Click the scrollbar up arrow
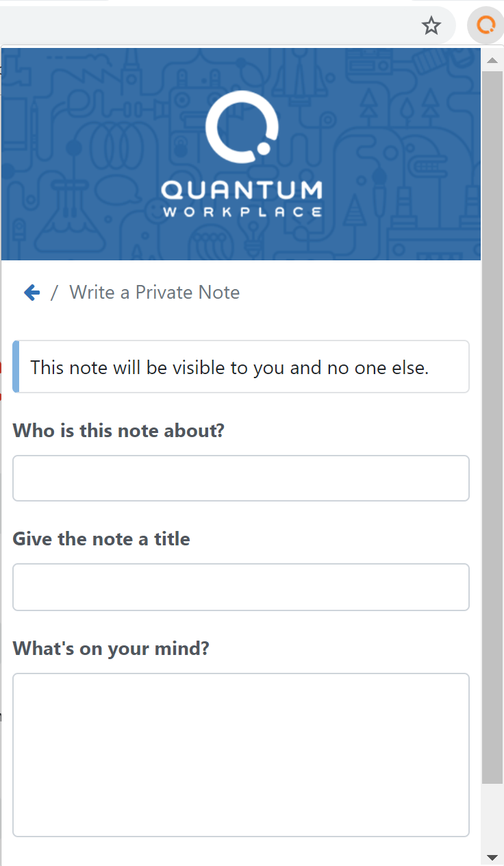 (492, 60)
